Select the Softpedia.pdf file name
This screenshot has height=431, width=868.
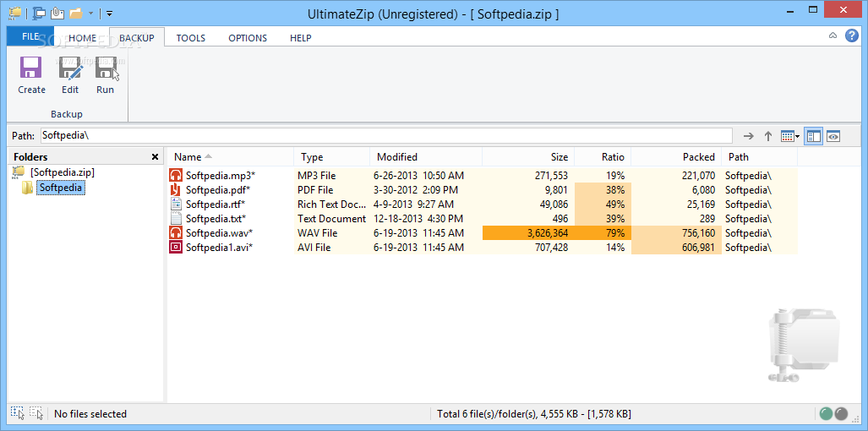tap(218, 190)
